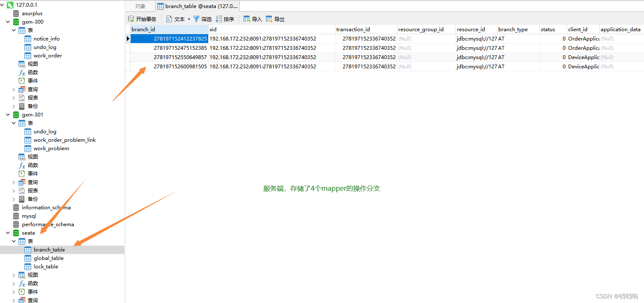Select the status column header

coord(553,30)
